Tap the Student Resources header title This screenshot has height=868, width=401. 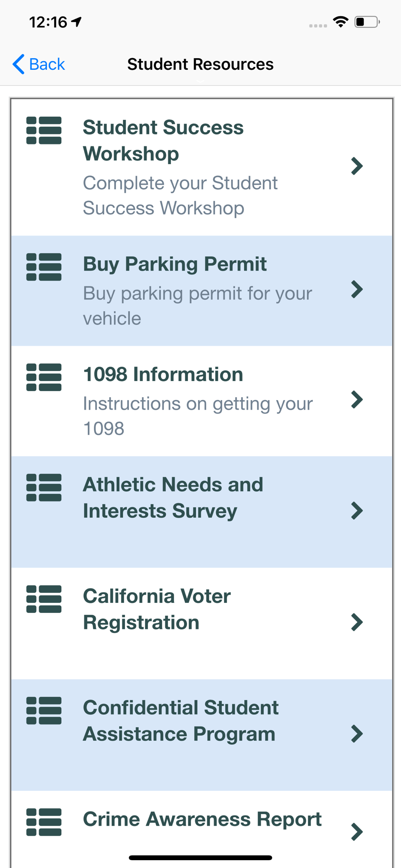pos(200,64)
